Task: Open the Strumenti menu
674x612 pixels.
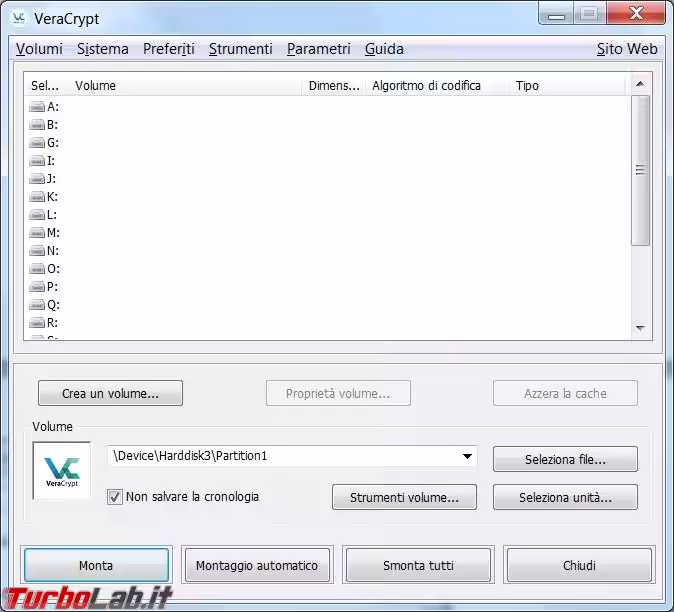Action: 241,49
